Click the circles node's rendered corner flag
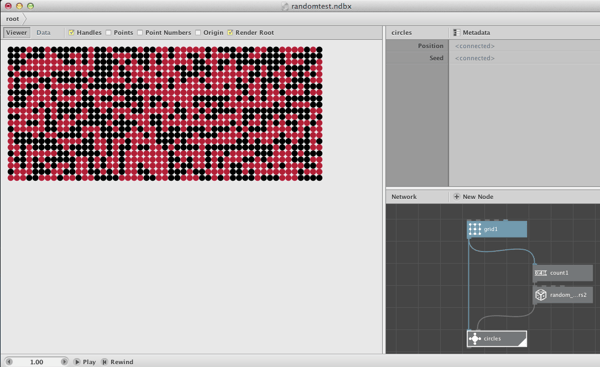This screenshot has width=600, height=367. tap(523, 343)
